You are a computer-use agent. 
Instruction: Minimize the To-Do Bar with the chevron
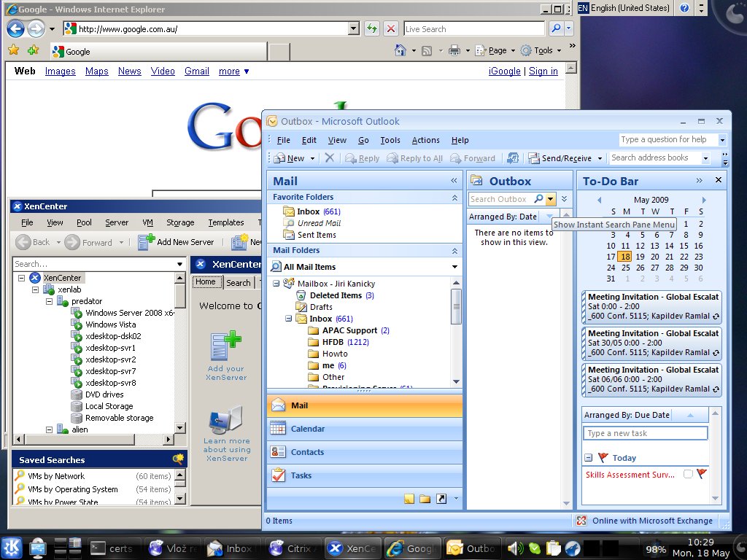pyautogui.click(x=699, y=181)
